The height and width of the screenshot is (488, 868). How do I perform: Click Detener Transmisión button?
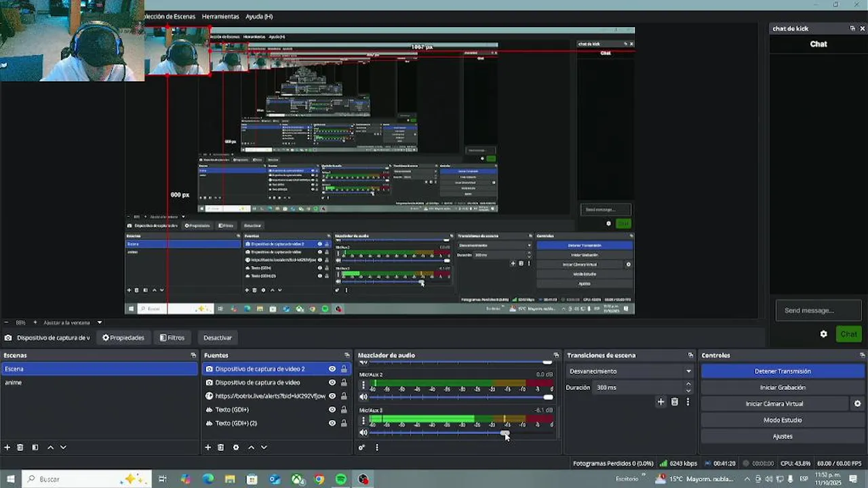click(783, 371)
